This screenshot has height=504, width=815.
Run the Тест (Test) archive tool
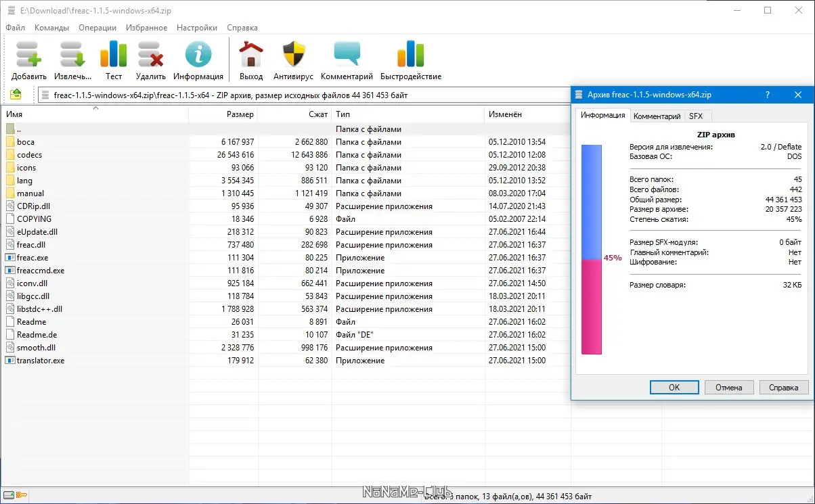click(114, 55)
